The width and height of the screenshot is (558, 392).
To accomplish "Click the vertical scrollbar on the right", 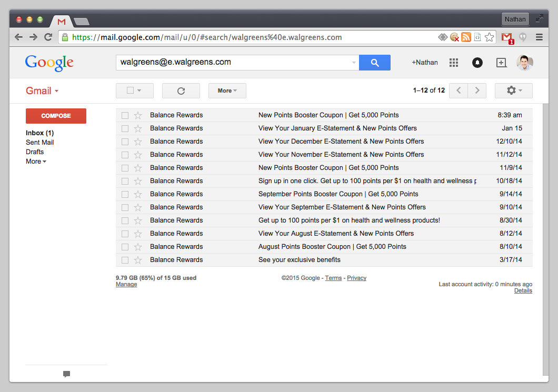I will tap(545, 239).
